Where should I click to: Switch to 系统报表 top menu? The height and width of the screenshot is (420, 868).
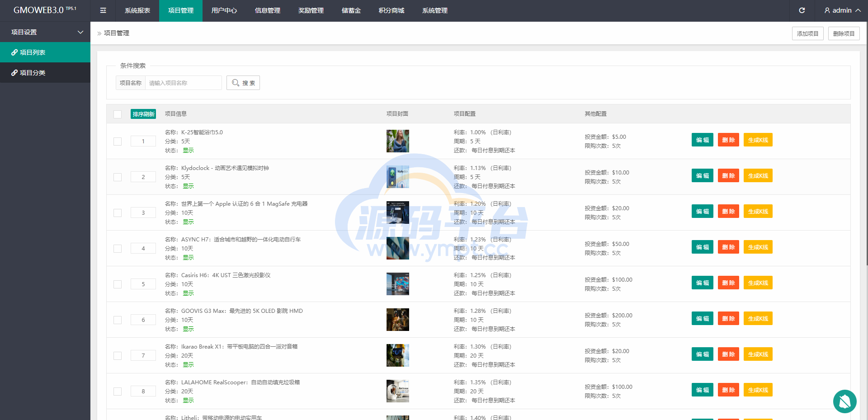137,10
